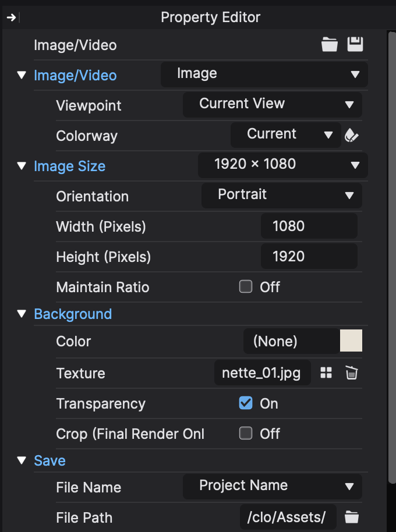Save settings using the disk icon
The image size is (396, 532).
(355, 44)
